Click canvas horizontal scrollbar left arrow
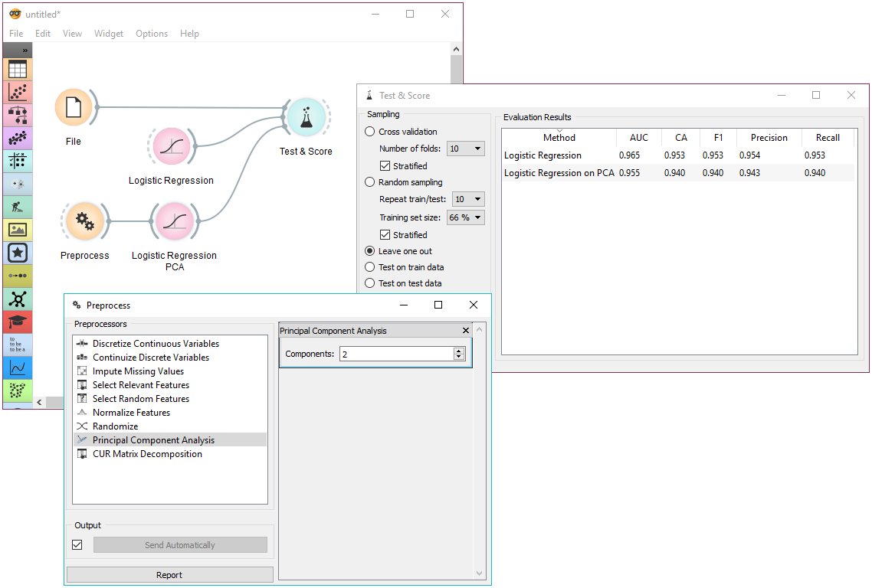Screen dimensions: 872x588 39,403
